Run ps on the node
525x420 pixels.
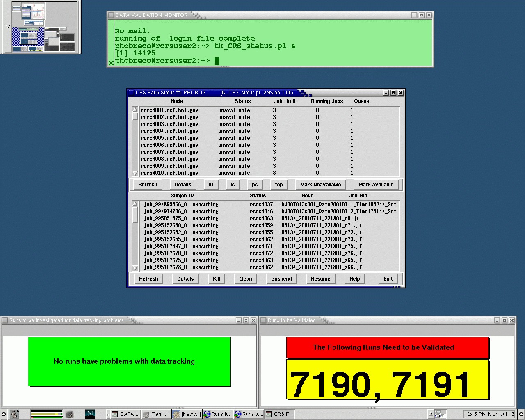(x=255, y=185)
